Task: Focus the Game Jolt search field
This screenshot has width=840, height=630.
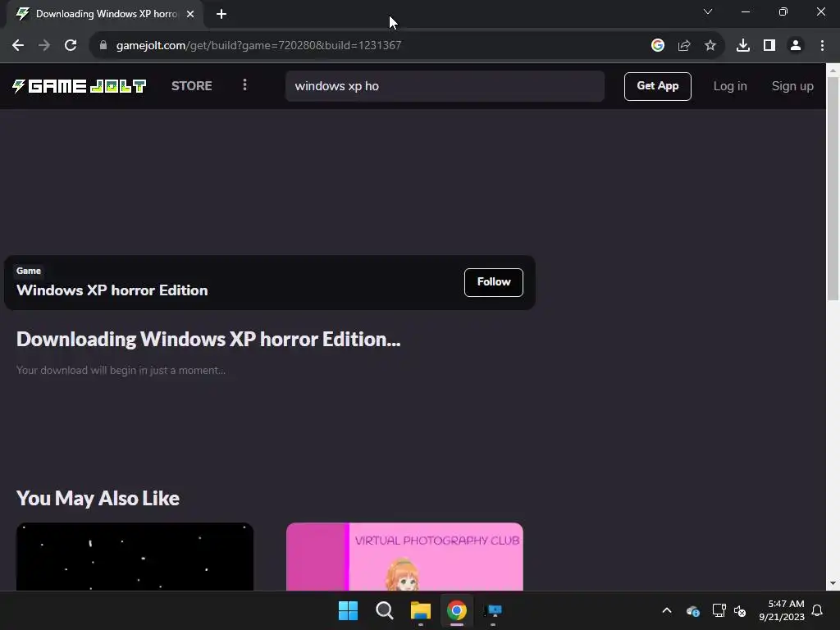Action: pos(445,86)
